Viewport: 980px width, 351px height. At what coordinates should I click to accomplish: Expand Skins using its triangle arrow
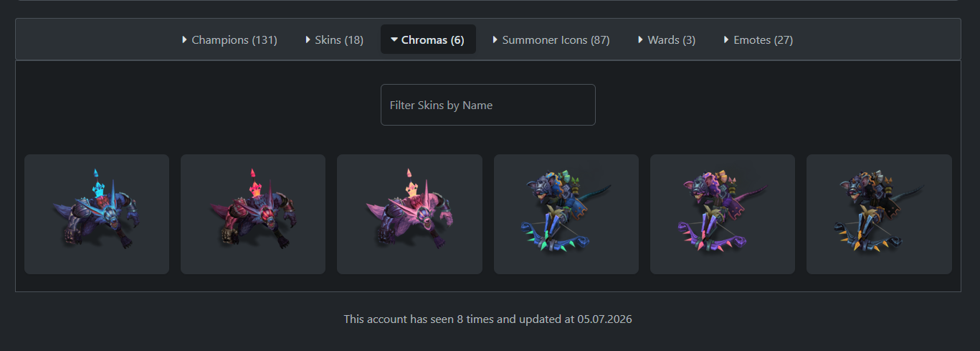tap(308, 40)
